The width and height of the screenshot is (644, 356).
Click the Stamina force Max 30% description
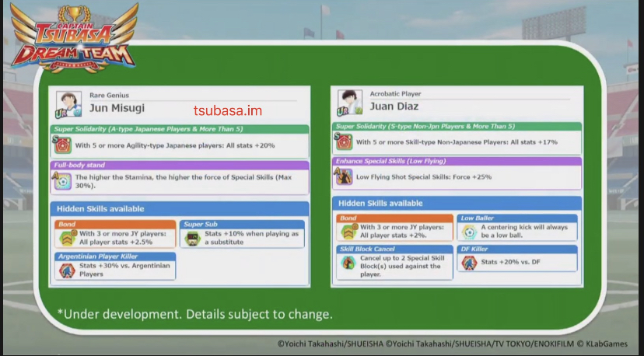click(184, 181)
